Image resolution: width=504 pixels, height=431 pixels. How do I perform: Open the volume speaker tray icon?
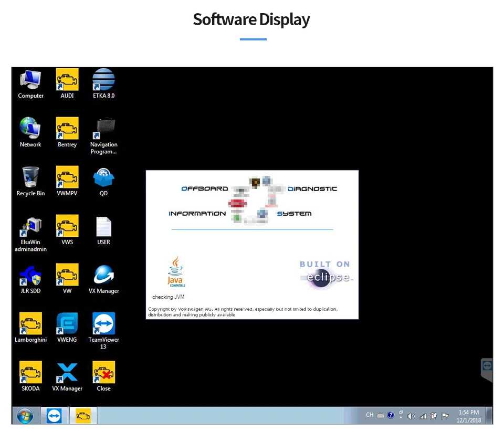tap(411, 416)
